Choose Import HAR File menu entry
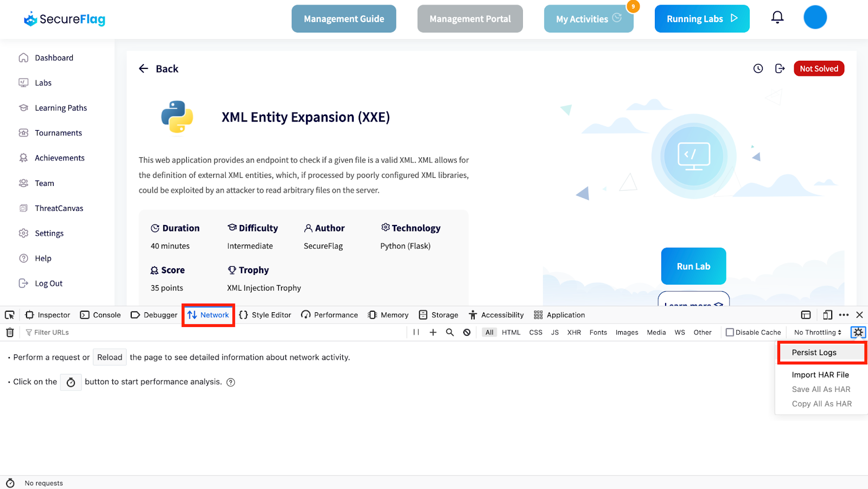Viewport: 868px width, 489px height. click(x=821, y=375)
